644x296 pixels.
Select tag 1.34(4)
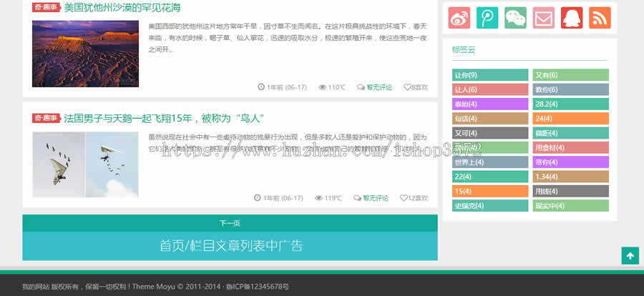coord(570,177)
